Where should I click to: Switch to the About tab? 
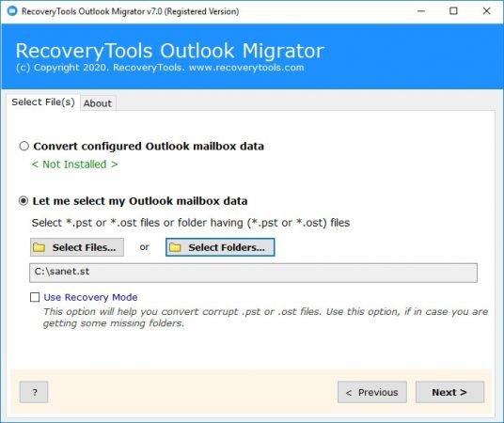[x=98, y=103]
